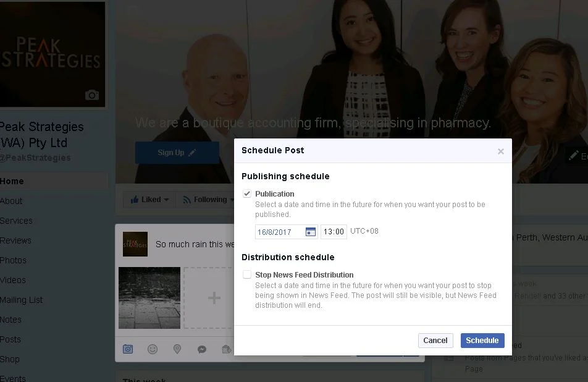Close the Schedule Post dialog
588x382 pixels.
[x=501, y=151]
